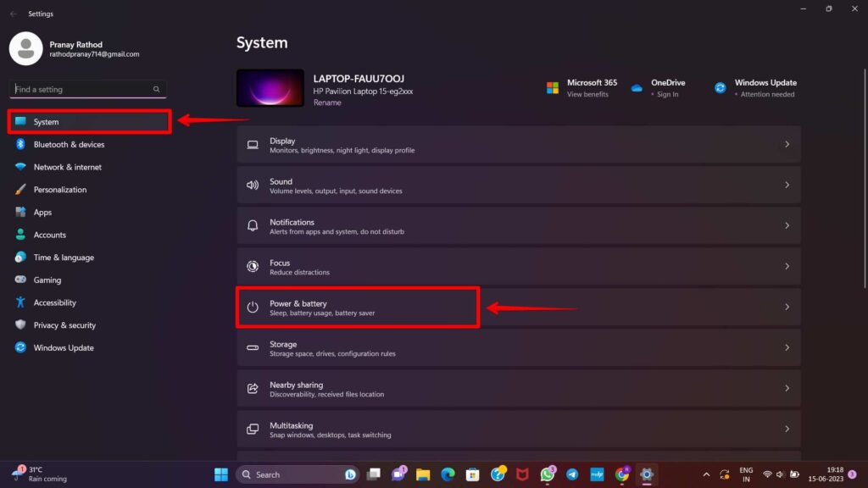Expand the Storage row chevron
Screen dimensions: 868x488
787,347
